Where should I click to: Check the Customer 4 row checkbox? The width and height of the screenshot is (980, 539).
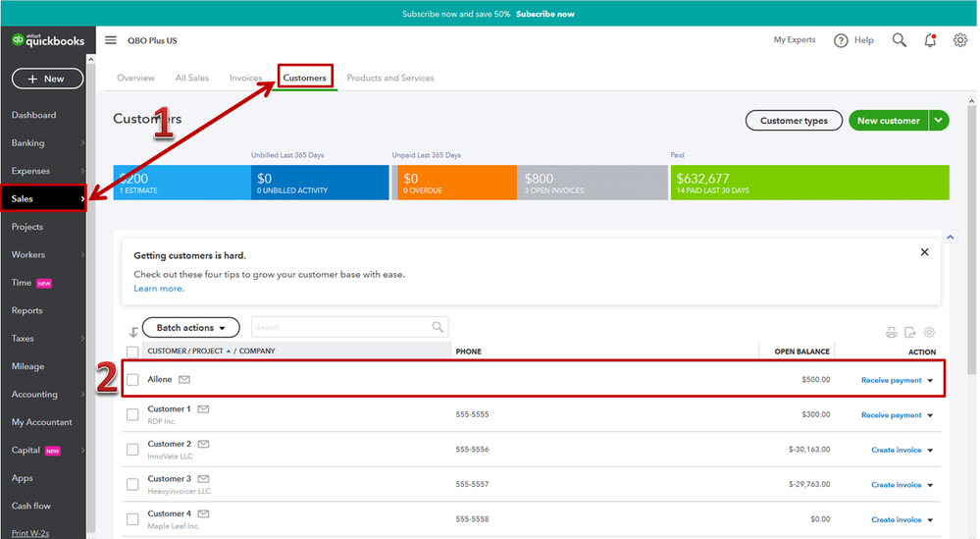pyautogui.click(x=132, y=519)
